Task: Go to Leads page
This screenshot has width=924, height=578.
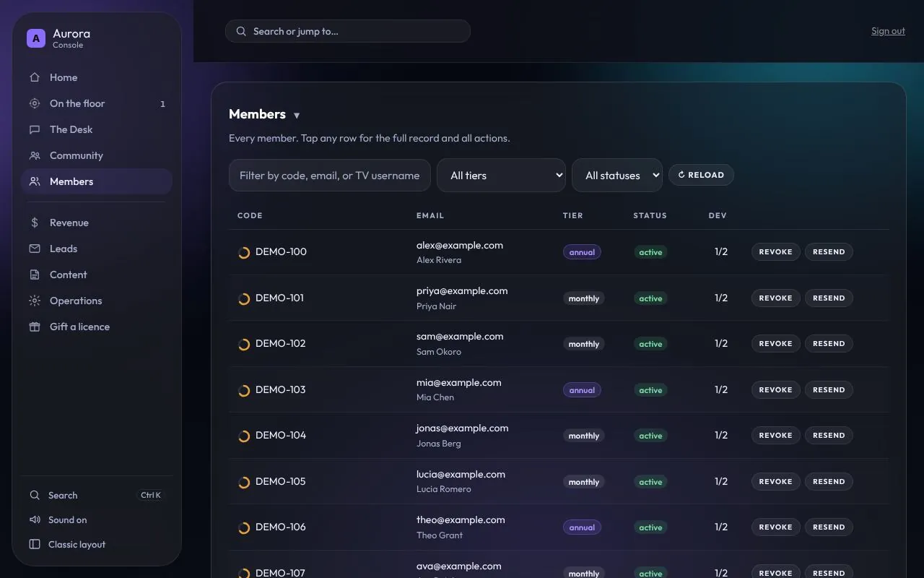Action: pyautogui.click(x=97, y=249)
